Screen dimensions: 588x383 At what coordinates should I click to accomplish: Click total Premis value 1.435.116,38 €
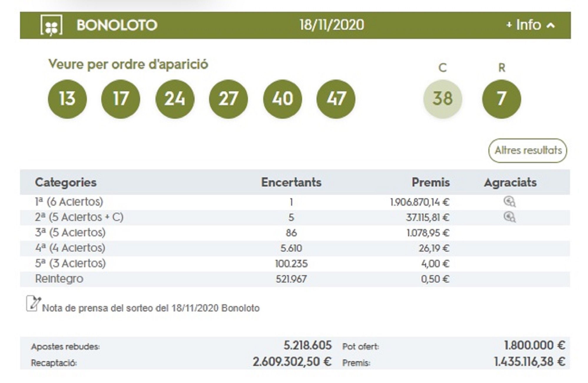tap(530, 362)
